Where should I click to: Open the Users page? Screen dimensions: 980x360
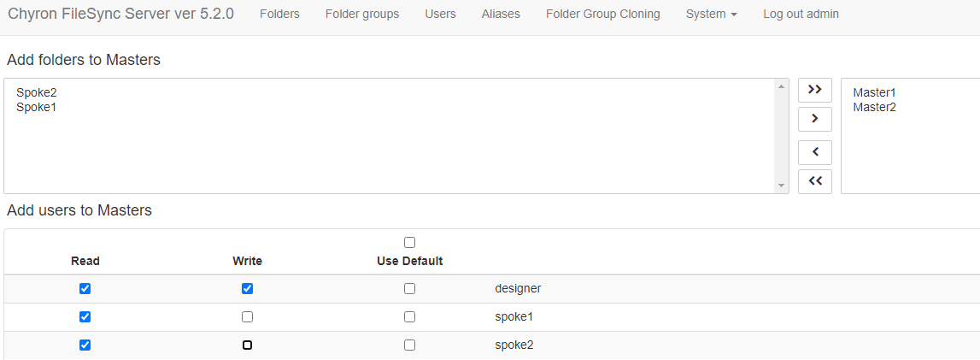tap(440, 15)
